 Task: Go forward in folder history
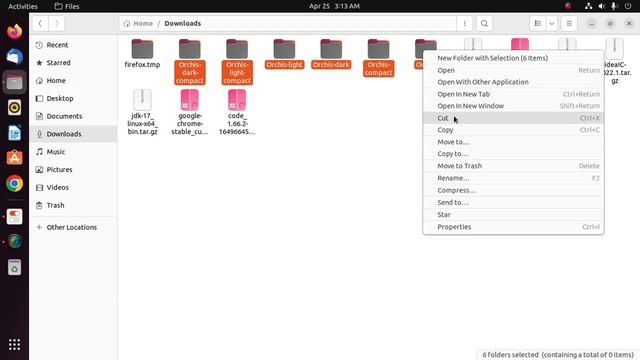pyautogui.click(x=56, y=23)
